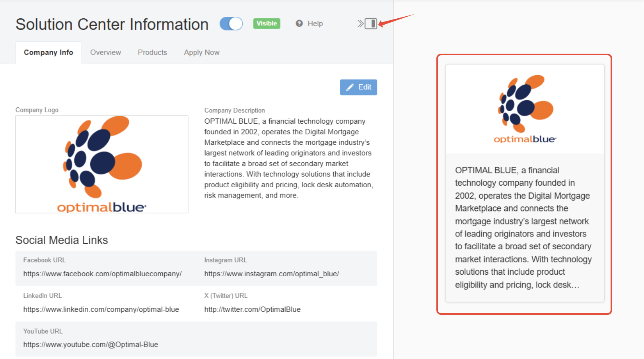Click the Solution Center Information title
The image size is (644, 359).
tap(112, 24)
